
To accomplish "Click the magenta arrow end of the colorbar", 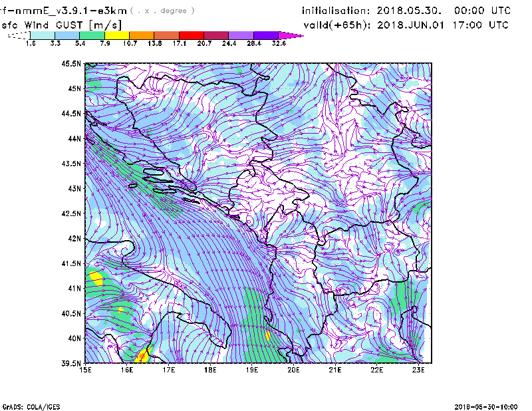I will pos(291,35).
